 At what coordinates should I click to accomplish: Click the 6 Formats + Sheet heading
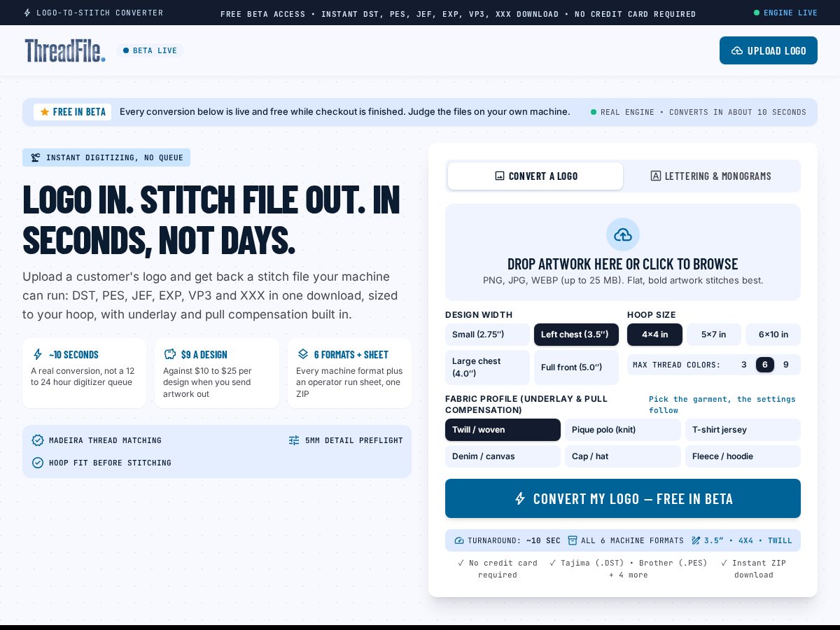tap(351, 354)
